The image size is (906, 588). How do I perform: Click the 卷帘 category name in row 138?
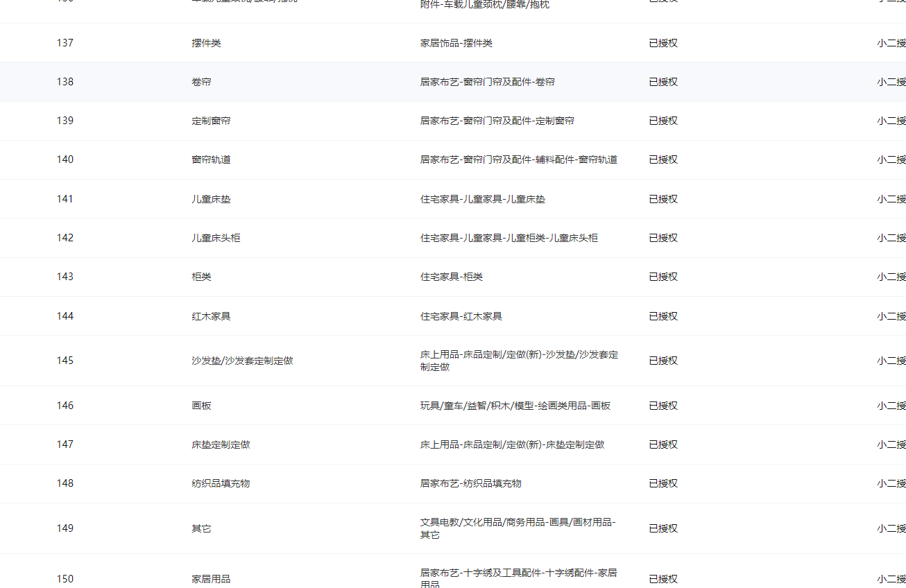tap(201, 82)
